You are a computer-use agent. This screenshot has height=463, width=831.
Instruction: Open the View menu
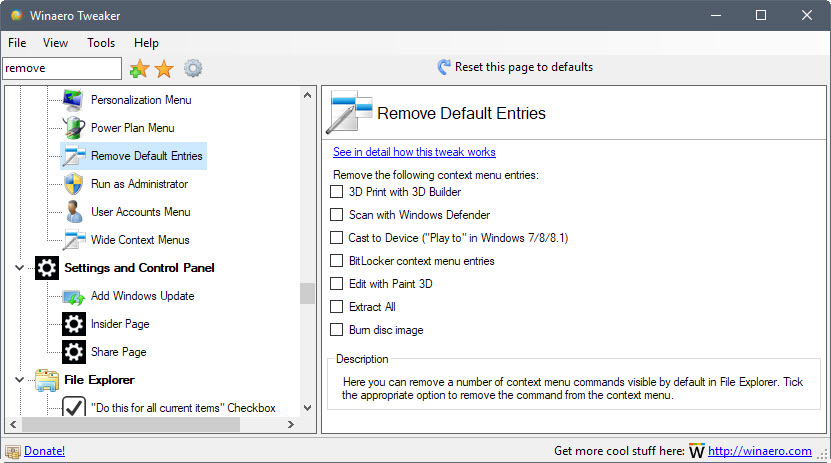click(x=55, y=43)
